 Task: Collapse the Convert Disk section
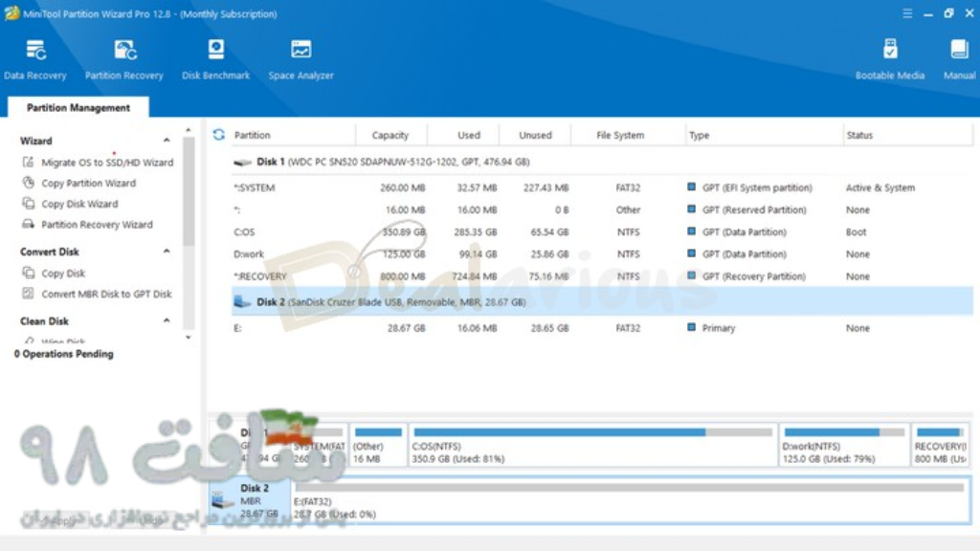tap(167, 252)
